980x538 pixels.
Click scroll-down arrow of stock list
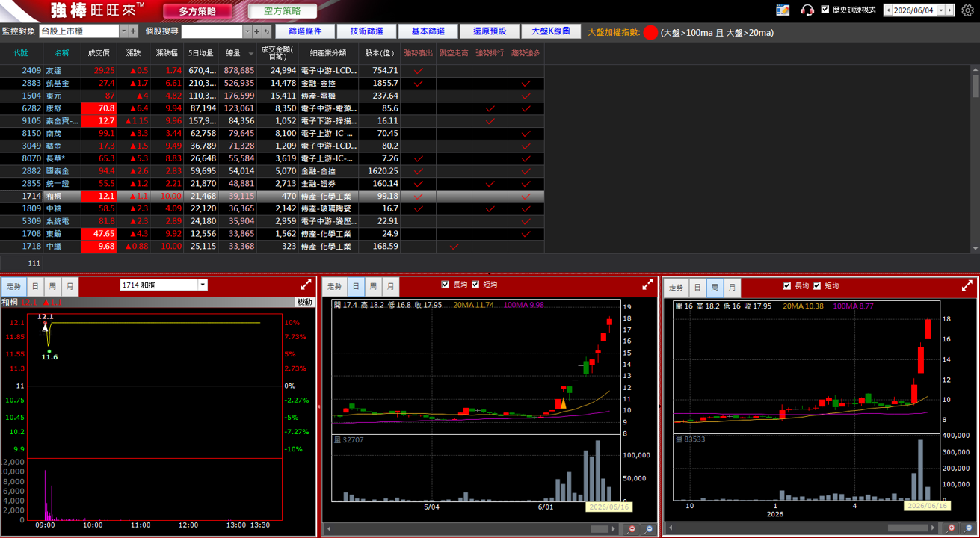click(x=975, y=248)
